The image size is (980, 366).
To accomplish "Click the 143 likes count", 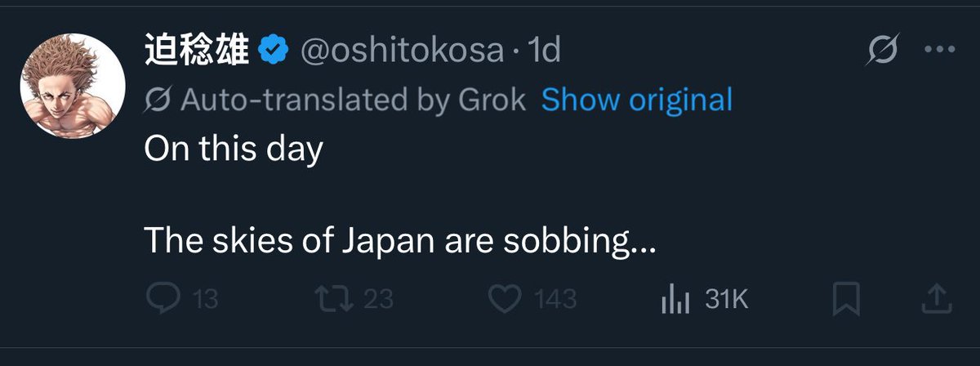I will [555, 300].
